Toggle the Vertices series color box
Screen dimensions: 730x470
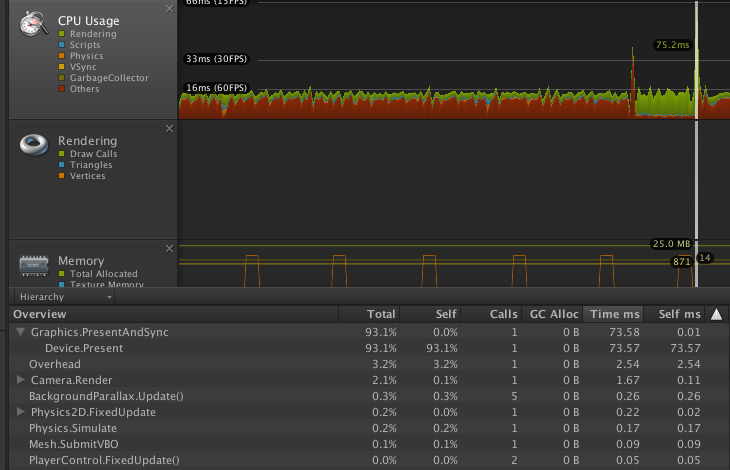click(x=61, y=176)
